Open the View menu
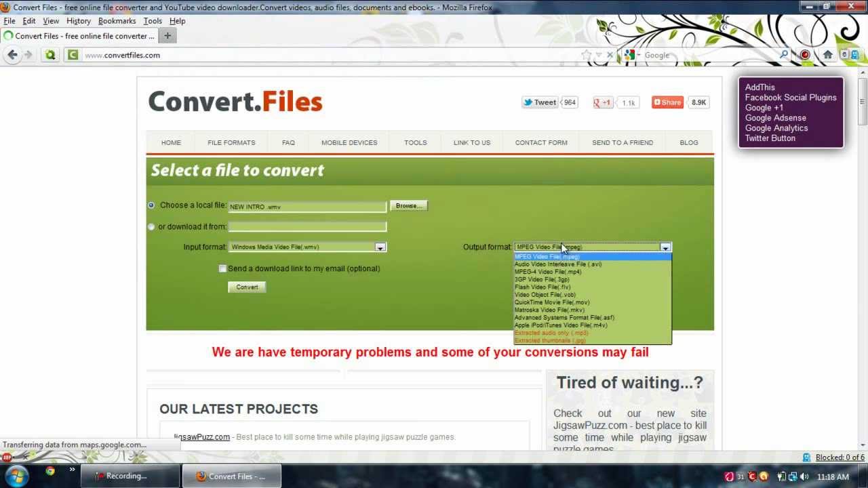The image size is (868, 488). pos(51,21)
